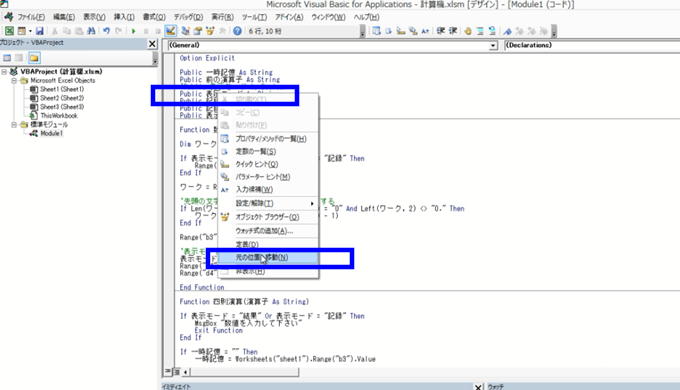Toggle Design Mode in the toolbar
Viewport: 680px width, 390px height.
170,31
